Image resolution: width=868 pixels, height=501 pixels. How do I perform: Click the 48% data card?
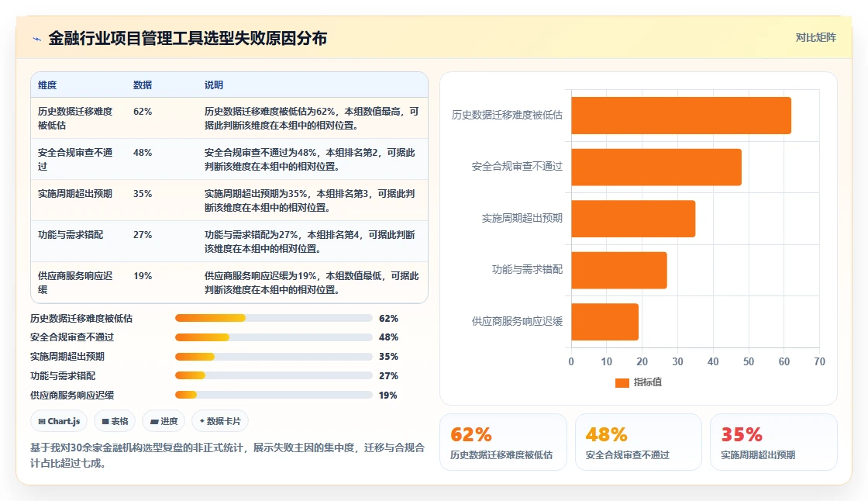(639, 442)
